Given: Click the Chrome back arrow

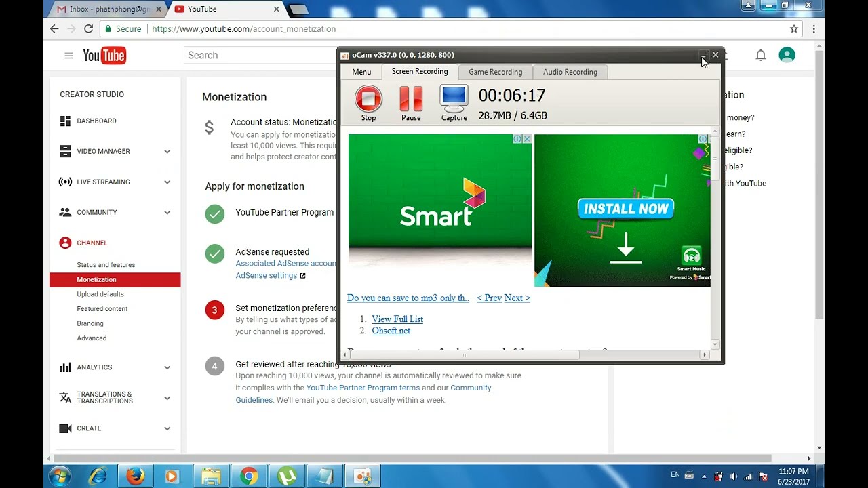Looking at the screenshot, I should point(54,29).
